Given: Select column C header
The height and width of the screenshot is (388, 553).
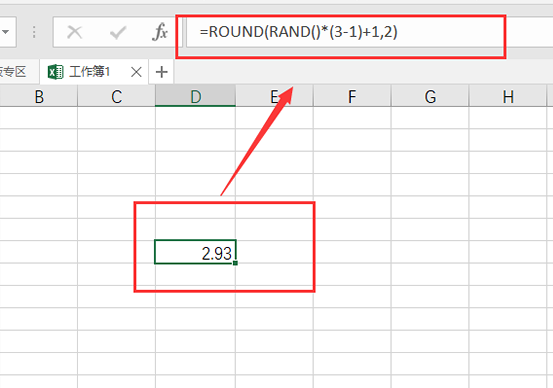Looking at the screenshot, I should (116, 96).
